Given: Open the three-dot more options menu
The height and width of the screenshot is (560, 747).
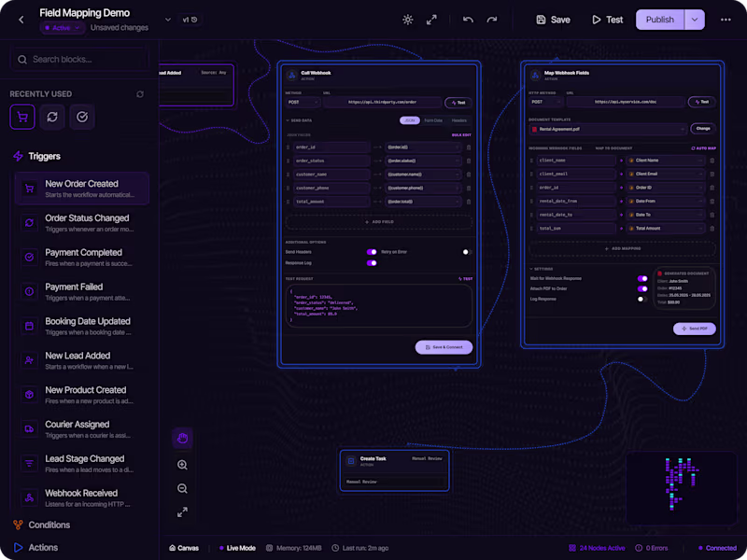Looking at the screenshot, I should pos(726,20).
